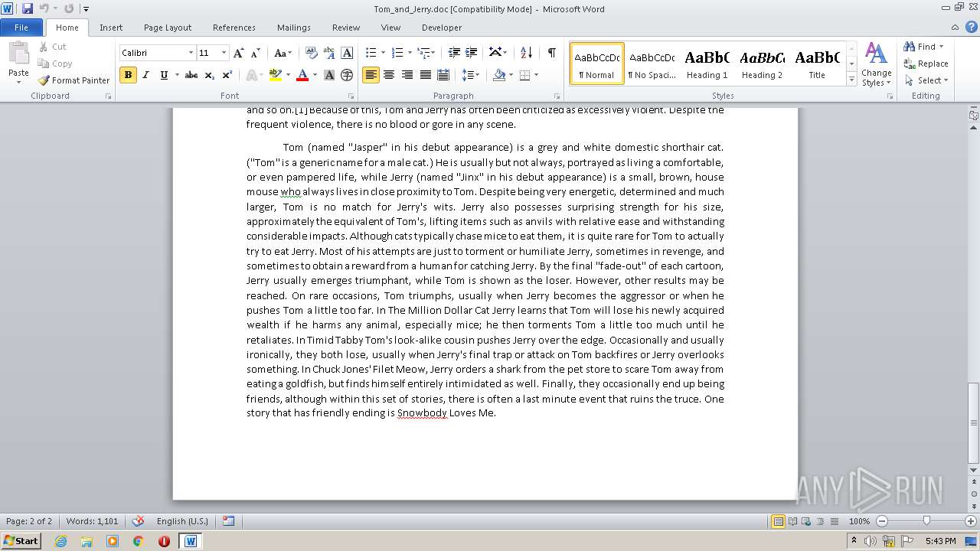Open the File tab
This screenshot has height=551, width=980.
pyautogui.click(x=21, y=28)
